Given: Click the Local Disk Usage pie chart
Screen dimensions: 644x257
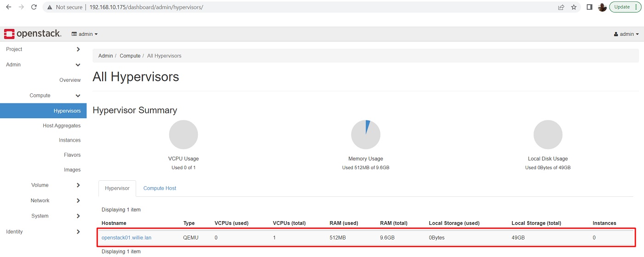Looking at the screenshot, I should pyautogui.click(x=548, y=135).
